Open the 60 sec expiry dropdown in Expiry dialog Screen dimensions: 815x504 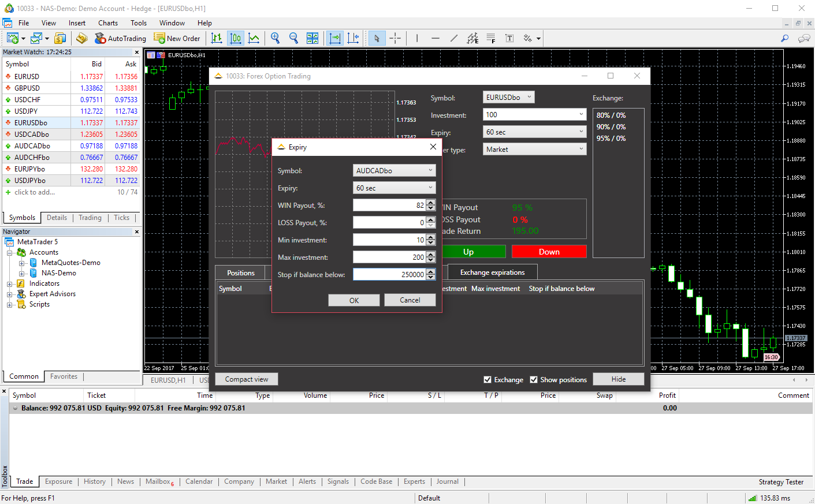[x=394, y=188]
